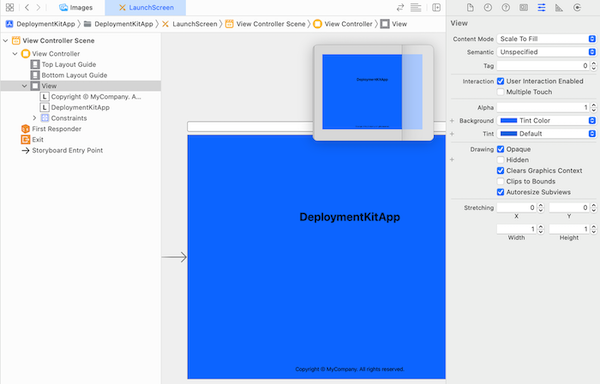The width and height of the screenshot is (600, 384).
Task: Switch to the Images tab
Action: (x=76, y=7)
